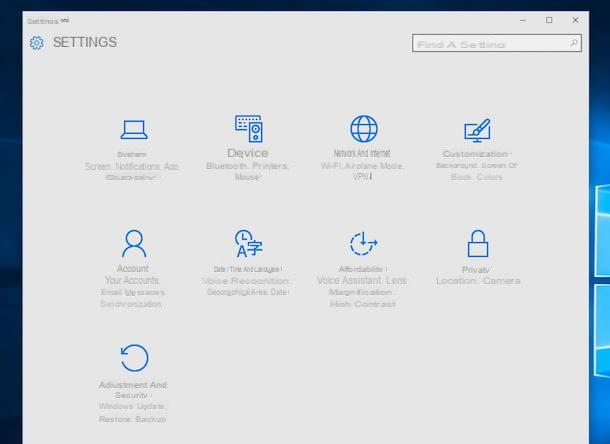Click the magnifier icon in search box
Image resolution: width=610 pixels, height=444 pixels.
click(574, 43)
